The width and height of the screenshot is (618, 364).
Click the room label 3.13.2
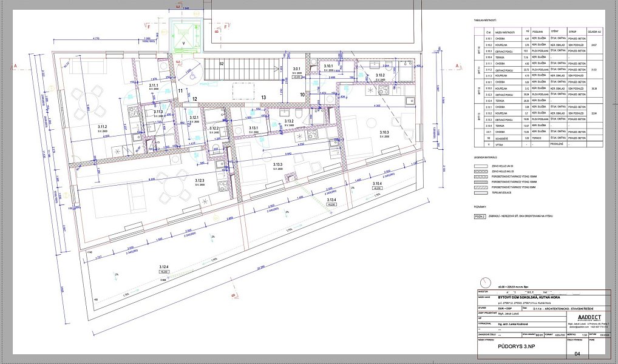tap(289, 121)
